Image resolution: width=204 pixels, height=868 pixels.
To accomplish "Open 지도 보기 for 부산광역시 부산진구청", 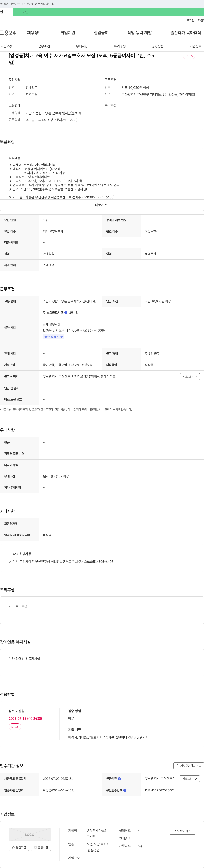I will 190,779.
